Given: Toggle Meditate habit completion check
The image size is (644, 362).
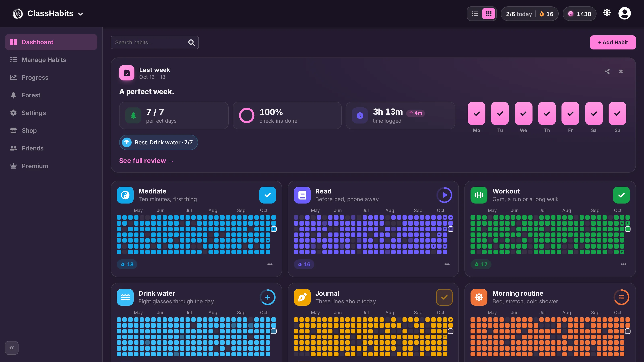Looking at the screenshot, I should 267,195.
